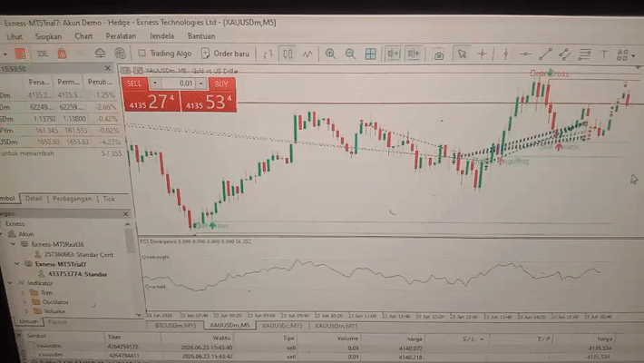
Task: Zoom in on the chart
Action: (x=330, y=54)
